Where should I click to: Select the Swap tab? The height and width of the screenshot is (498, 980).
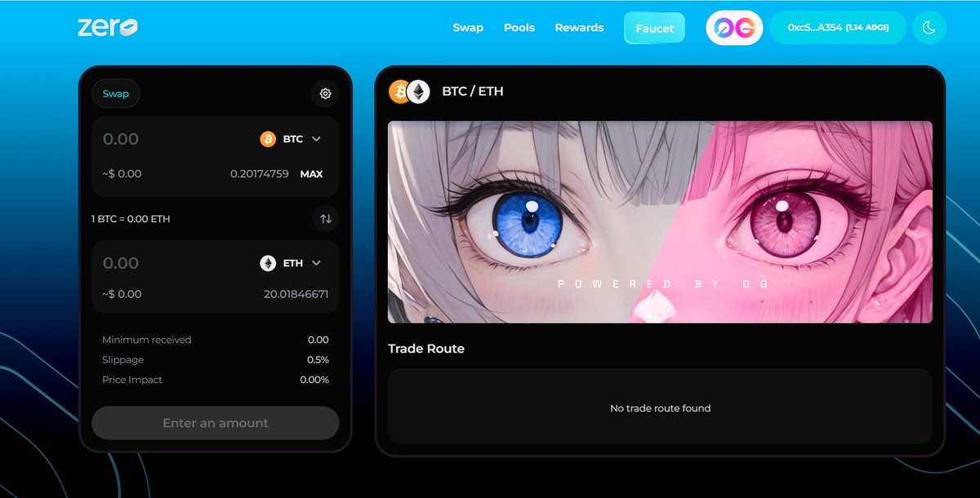(x=115, y=94)
